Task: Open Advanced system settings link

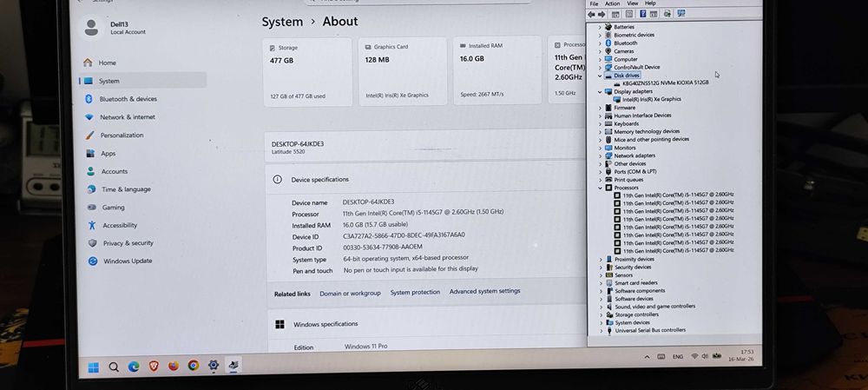Action: pyautogui.click(x=485, y=291)
